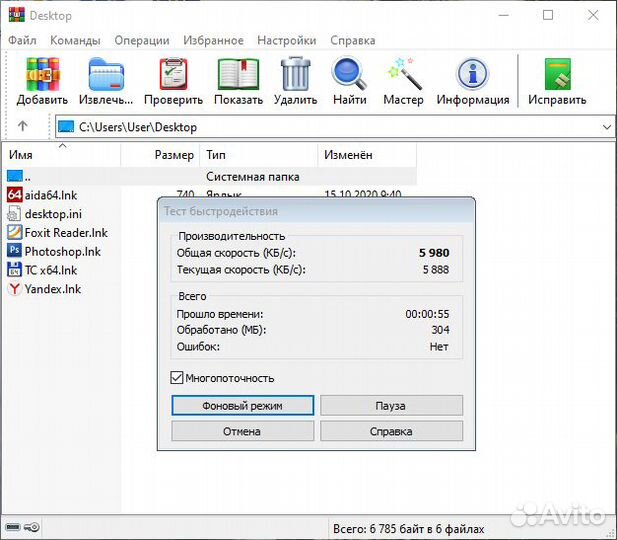Click the Добавить (Add) toolbar icon
The height and width of the screenshot is (540, 617).
click(42, 76)
